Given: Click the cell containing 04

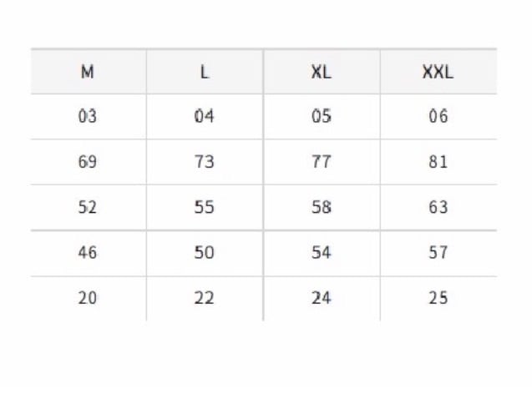Looking at the screenshot, I should pos(205,117).
